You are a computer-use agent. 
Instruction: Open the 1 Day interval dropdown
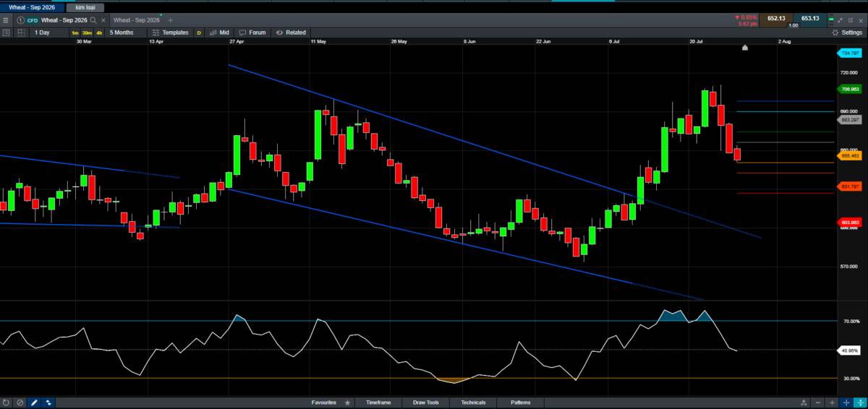pos(42,33)
